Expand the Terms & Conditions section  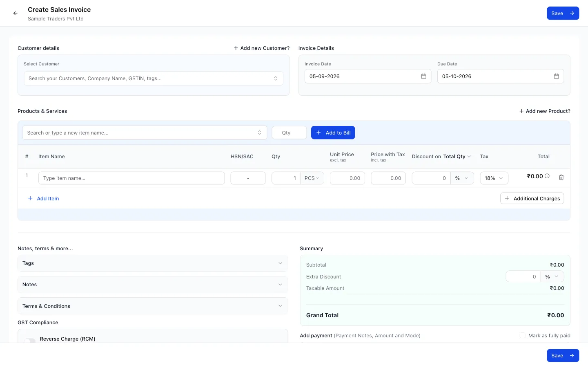point(153,306)
